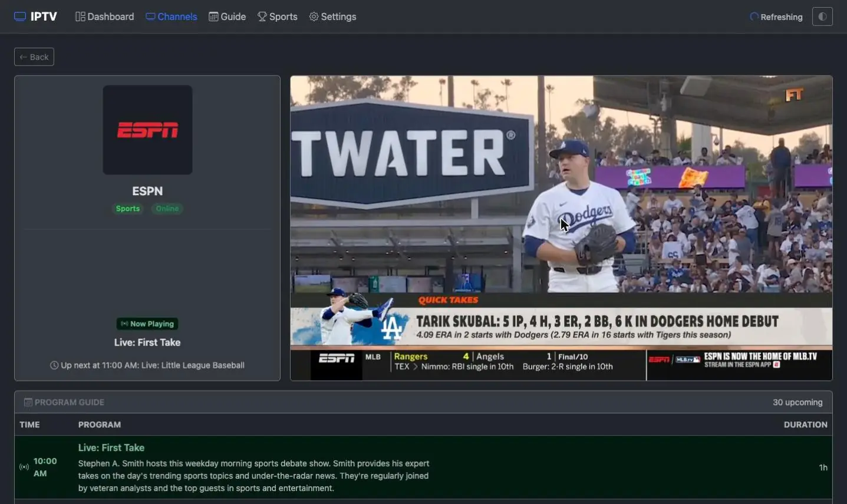
Task: Click the live video player
Action: click(x=561, y=228)
